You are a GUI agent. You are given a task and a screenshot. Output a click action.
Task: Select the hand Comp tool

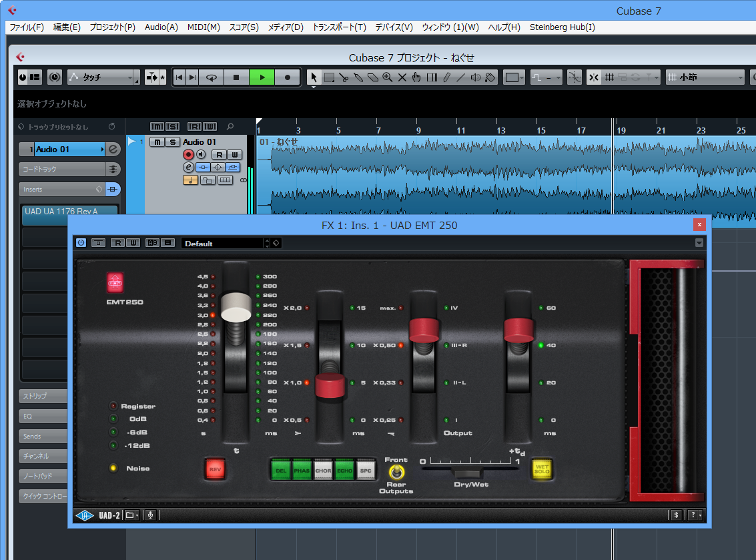(416, 77)
